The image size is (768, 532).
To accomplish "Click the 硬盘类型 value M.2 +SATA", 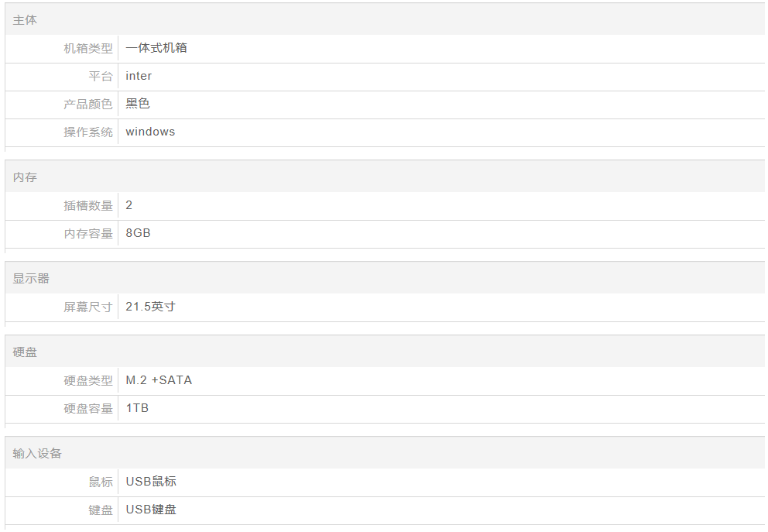I will pos(159,380).
